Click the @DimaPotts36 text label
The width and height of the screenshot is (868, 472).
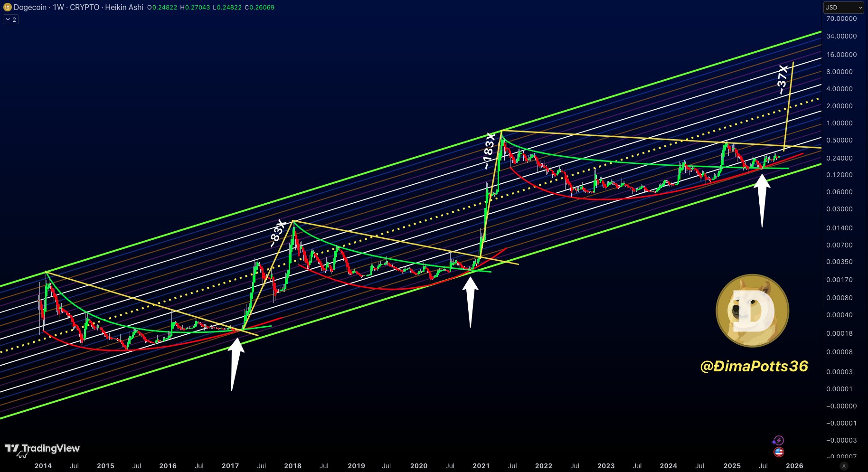(754, 366)
